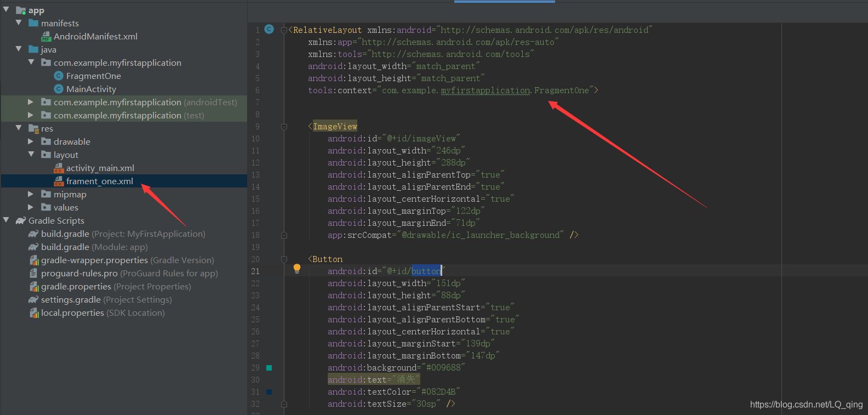Click the layout_width="151dp" line

396,283
